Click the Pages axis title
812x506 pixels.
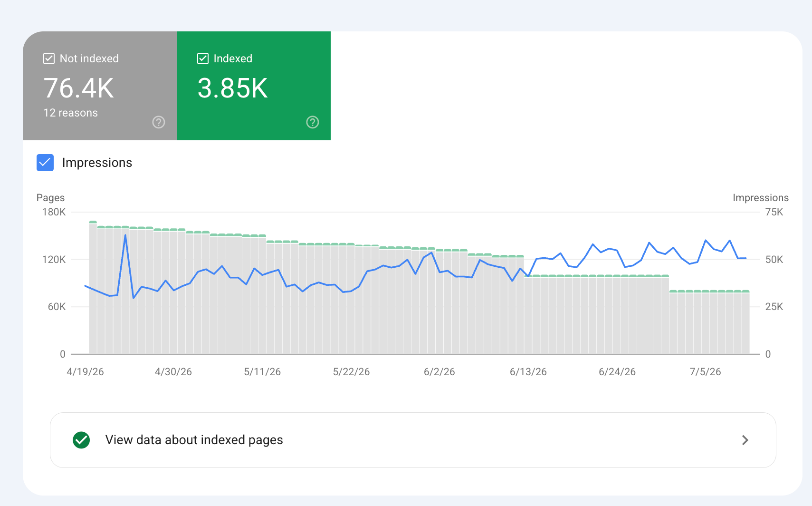tap(50, 197)
